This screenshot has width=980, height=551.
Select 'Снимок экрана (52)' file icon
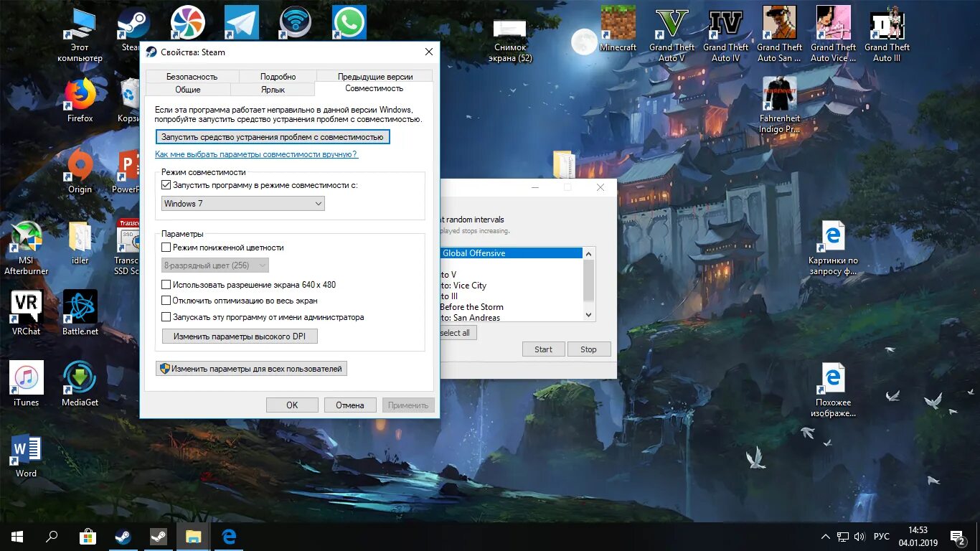coord(511,39)
